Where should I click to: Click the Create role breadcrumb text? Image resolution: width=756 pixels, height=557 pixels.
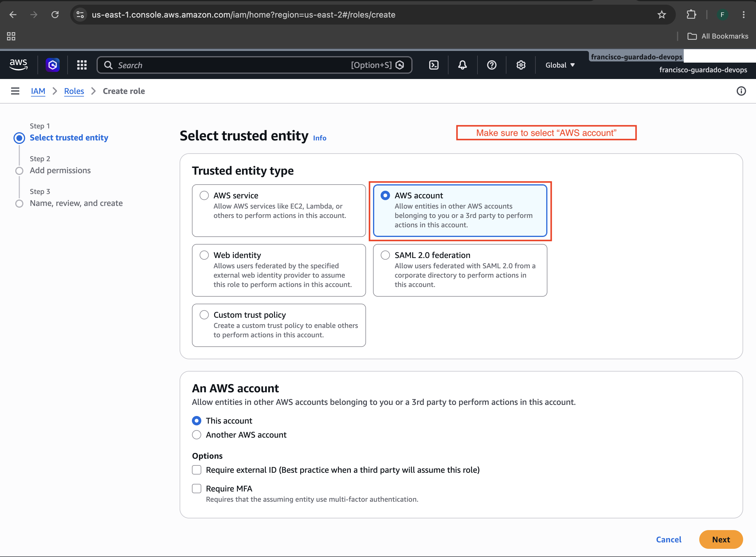point(124,91)
